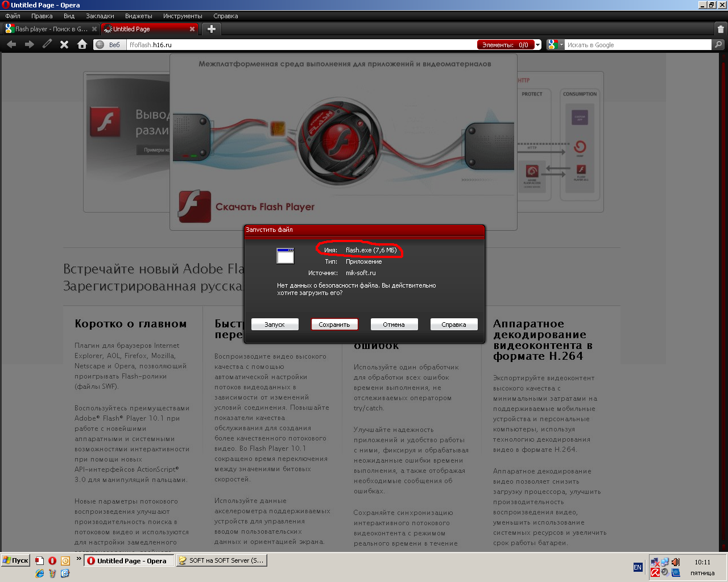Image resolution: width=728 pixels, height=582 pixels.
Task: Open the Инструменты menu
Action: (x=182, y=16)
